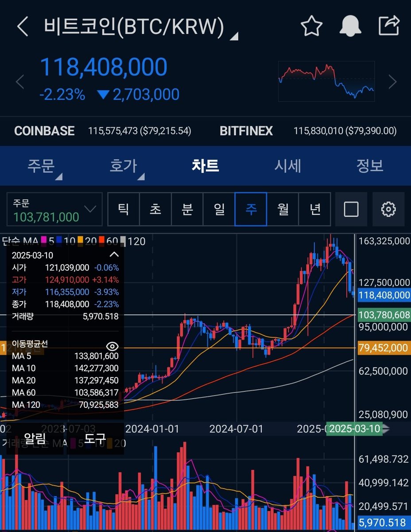Toggle moving average visibility eye icon
The image size is (411, 532).
coord(112,346)
